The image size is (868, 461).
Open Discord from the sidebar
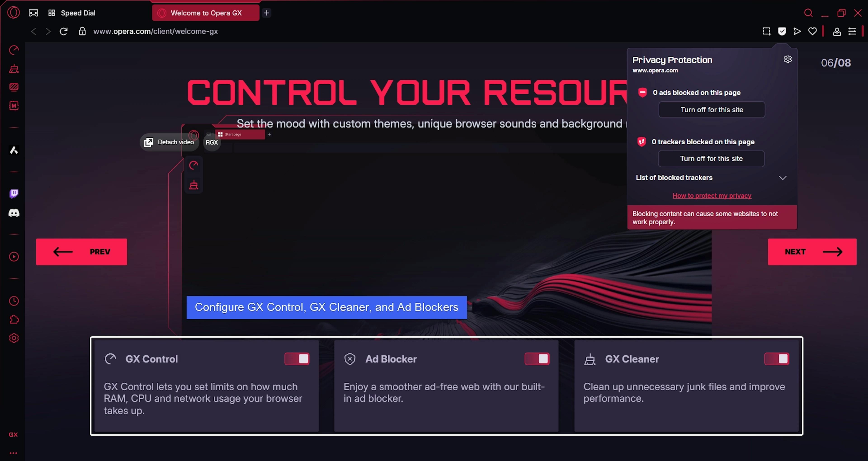pos(14,213)
